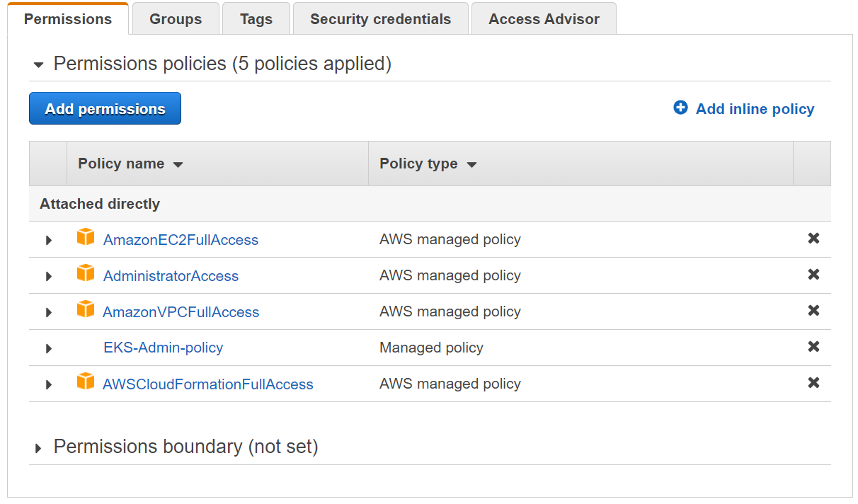Click the orange box icon beside AdministratorAccess

[x=86, y=273]
